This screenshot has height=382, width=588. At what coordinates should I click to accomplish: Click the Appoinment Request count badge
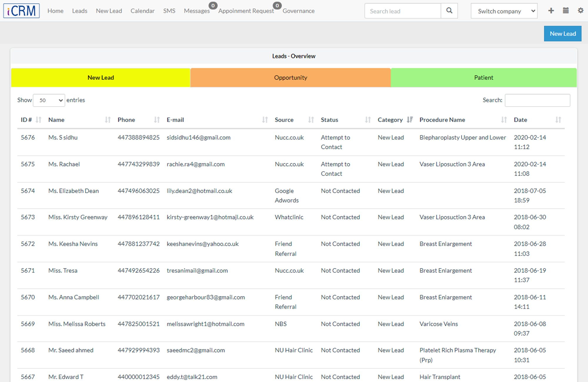point(277,6)
